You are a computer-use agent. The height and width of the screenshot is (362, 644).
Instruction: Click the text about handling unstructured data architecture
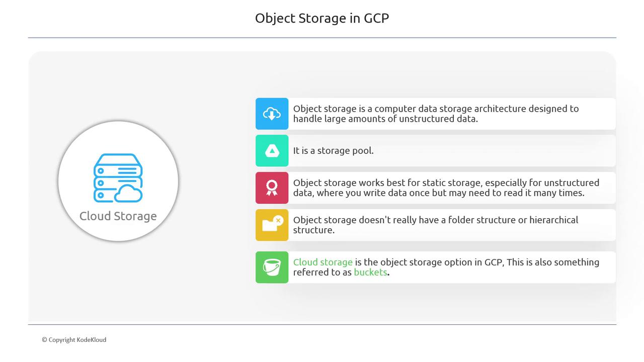(x=436, y=114)
